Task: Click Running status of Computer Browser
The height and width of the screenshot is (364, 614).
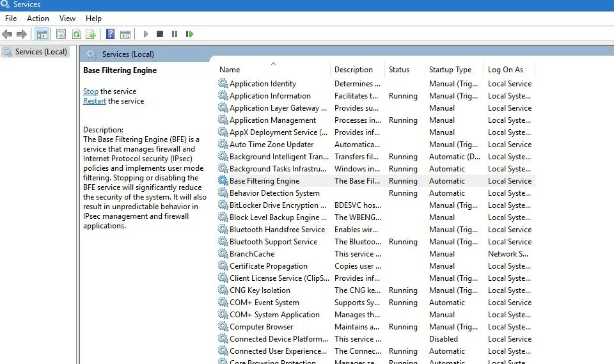Action: [x=403, y=326]
